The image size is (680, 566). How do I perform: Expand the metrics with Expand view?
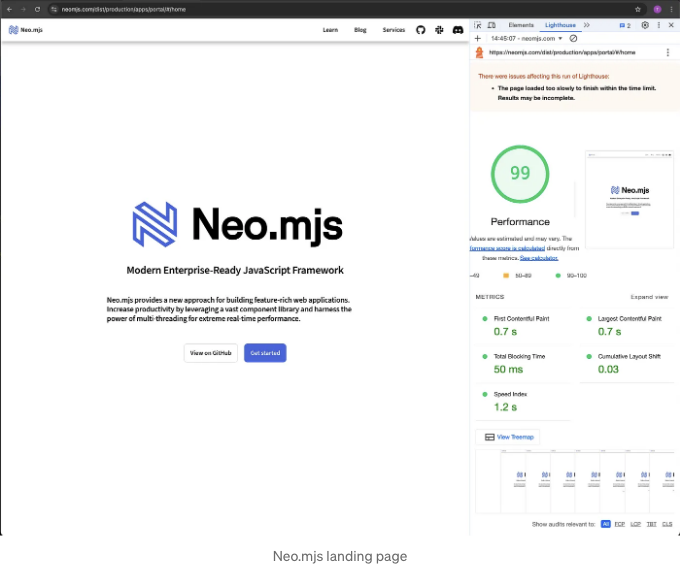649,297
